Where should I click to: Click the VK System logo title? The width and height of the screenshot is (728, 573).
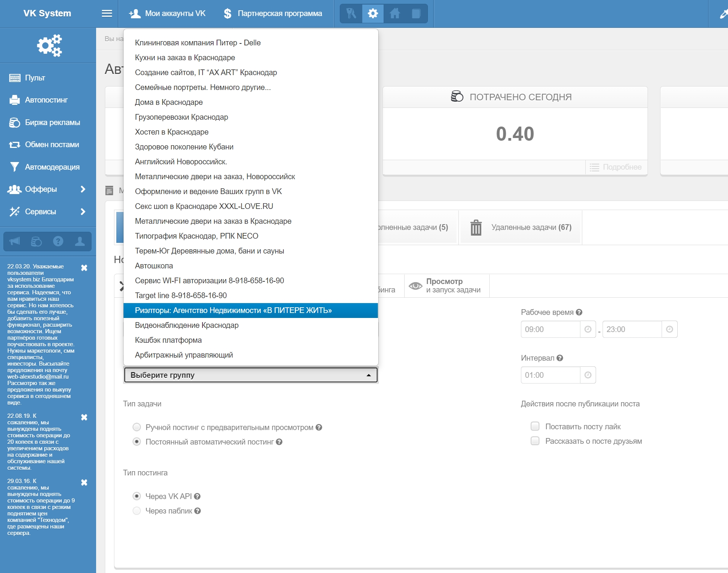[47, 13]
